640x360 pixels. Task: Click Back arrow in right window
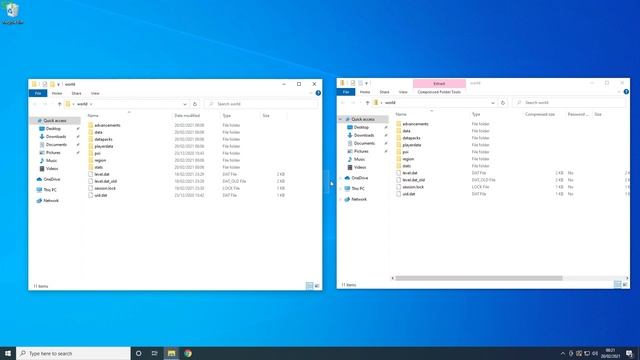coord(343,103)
